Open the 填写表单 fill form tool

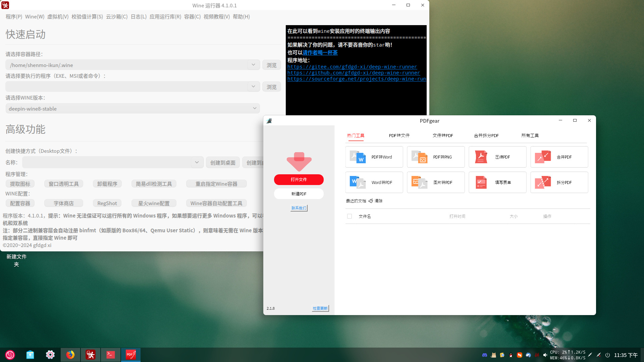[497, 182]
